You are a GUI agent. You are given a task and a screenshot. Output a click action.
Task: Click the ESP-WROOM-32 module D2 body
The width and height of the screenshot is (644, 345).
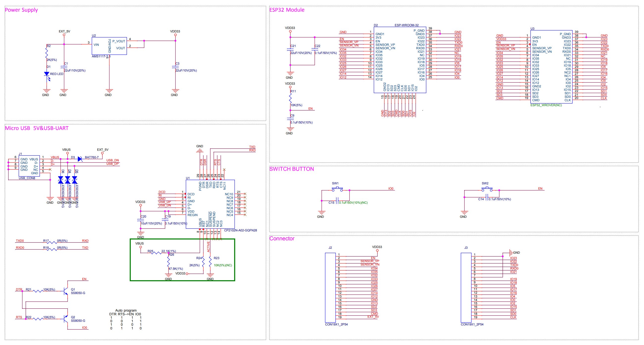[400, 60]
